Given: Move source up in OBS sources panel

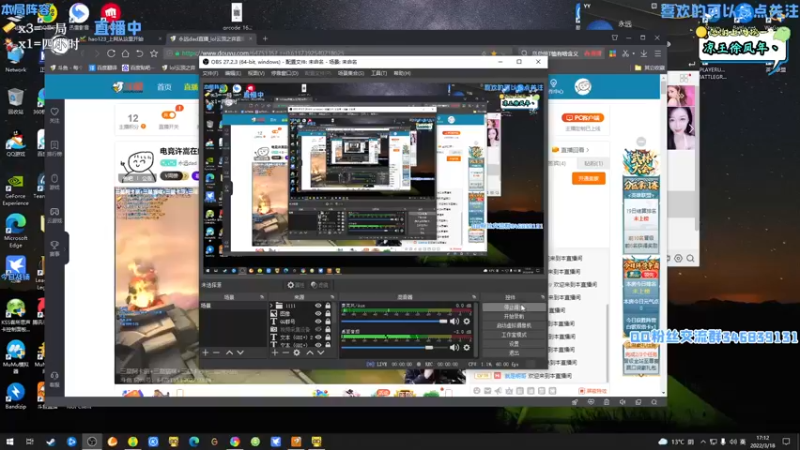Looking at the screenshot, I should pos(309,353).
